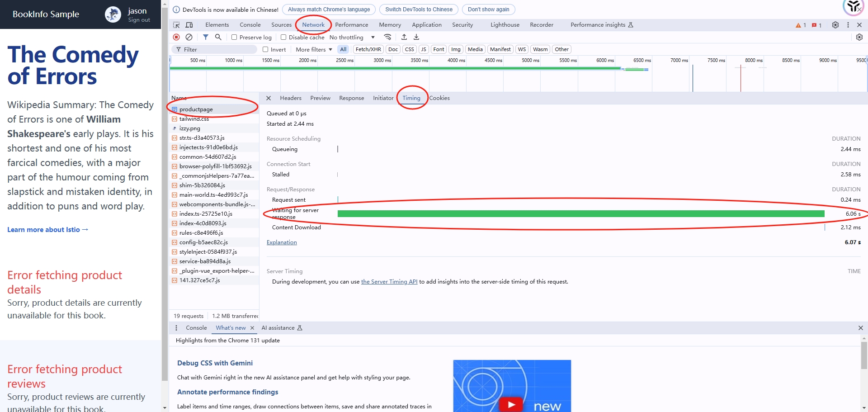
Task: Enable Disable cache checkbox
Action: (283, 37)
